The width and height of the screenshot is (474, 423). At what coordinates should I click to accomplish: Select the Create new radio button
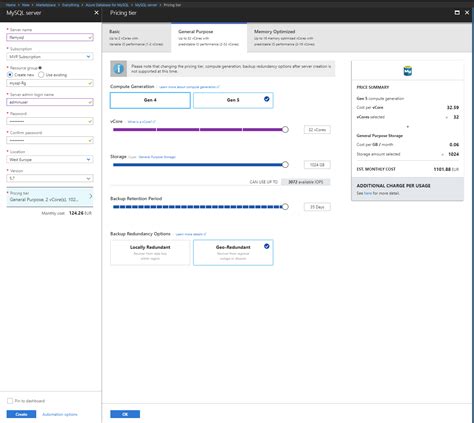click(x=10, y=75)
